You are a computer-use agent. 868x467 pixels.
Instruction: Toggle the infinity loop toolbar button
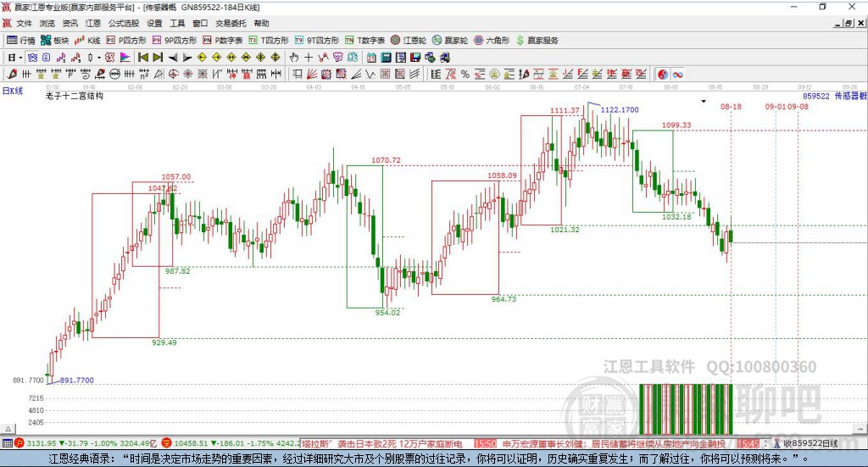coord(677,74)
